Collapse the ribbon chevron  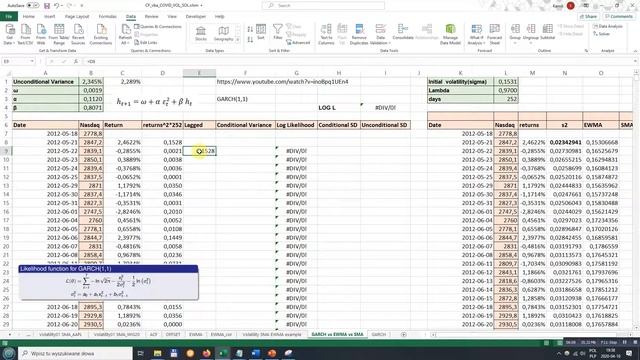coord(636,51)
